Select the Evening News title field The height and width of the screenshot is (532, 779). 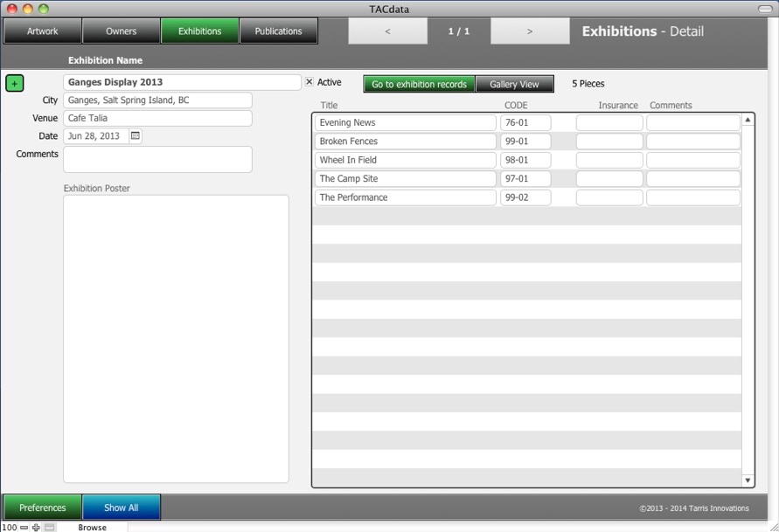pyautogui.click(x=405, y=123)
